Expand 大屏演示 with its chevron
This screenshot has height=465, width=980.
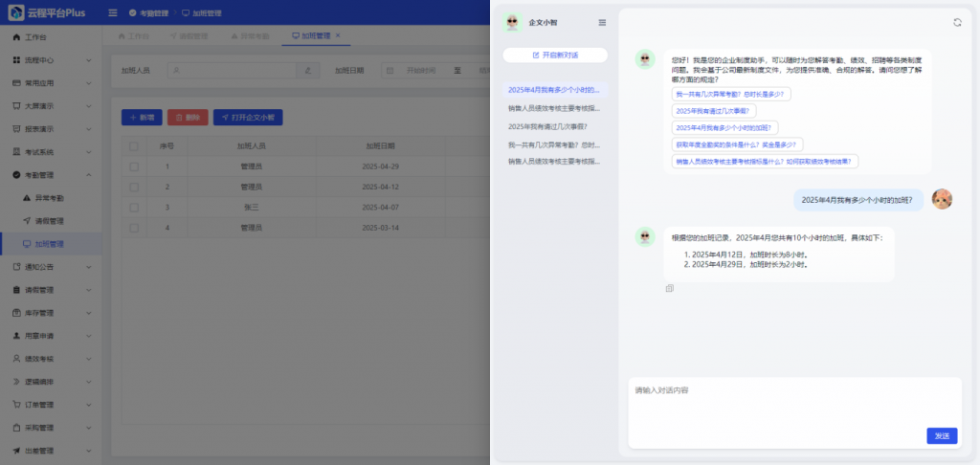coord(88,106)
